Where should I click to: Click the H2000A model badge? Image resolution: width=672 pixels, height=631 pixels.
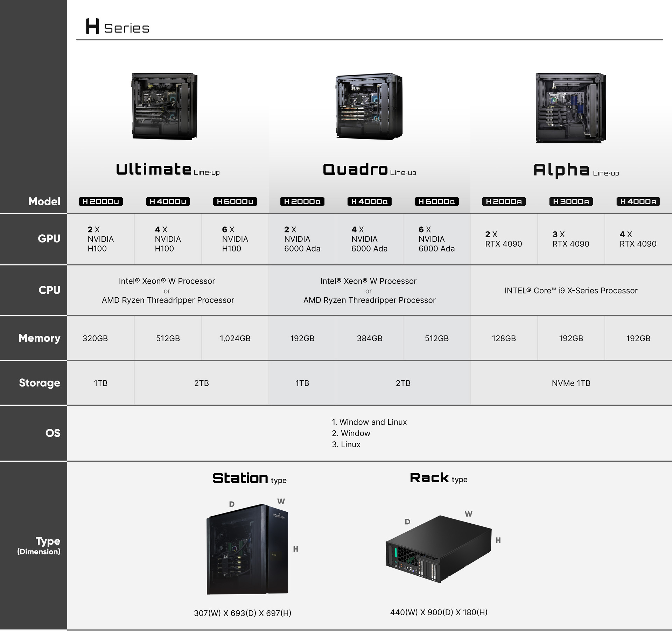click(x=504, y=201)
